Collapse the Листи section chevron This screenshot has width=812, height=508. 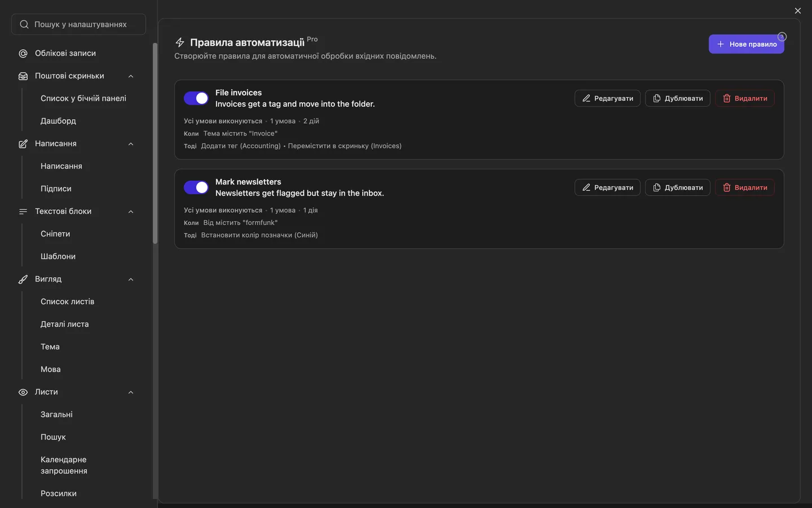pos(131,392)
